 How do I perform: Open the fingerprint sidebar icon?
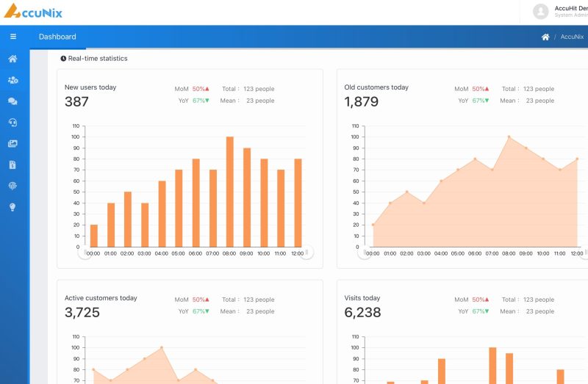point(12,186)
